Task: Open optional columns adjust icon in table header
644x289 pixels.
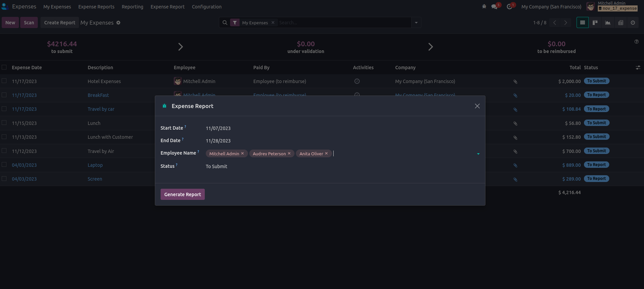Action: [x=638, y=68]
